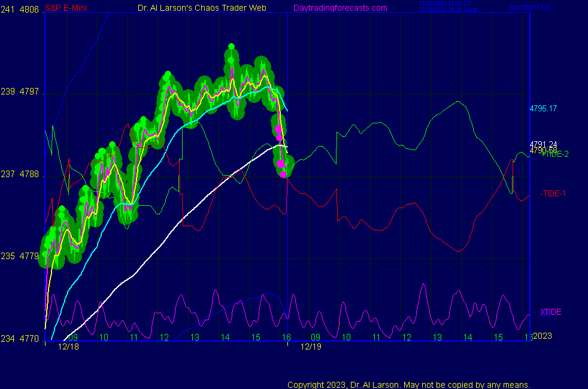This screenshot has width=588, height=389.
Task: Click the '237 4788' price axis label
Action: (x=20, y=174)
